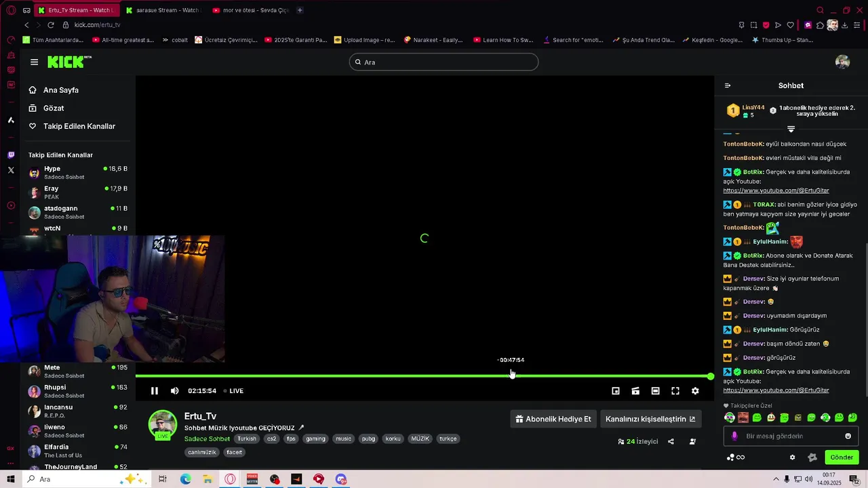
Task: Enable mini player mode icon
Action: pos(616,391)
